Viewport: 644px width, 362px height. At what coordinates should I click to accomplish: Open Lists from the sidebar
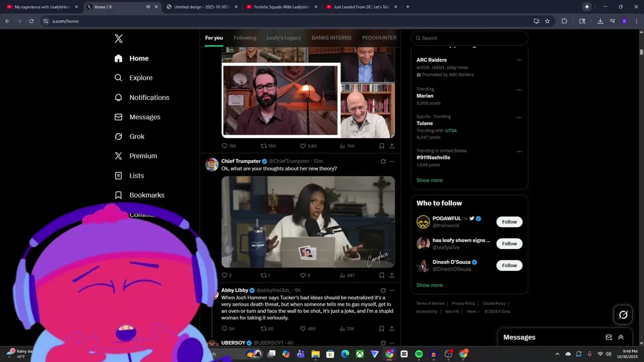click(129, 175)
